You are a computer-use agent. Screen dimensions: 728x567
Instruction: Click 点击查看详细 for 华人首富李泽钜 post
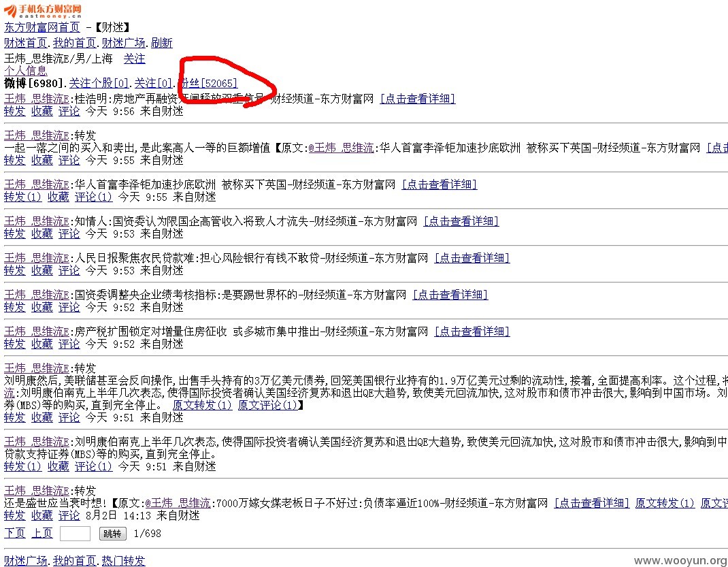[x=440, y=184]
